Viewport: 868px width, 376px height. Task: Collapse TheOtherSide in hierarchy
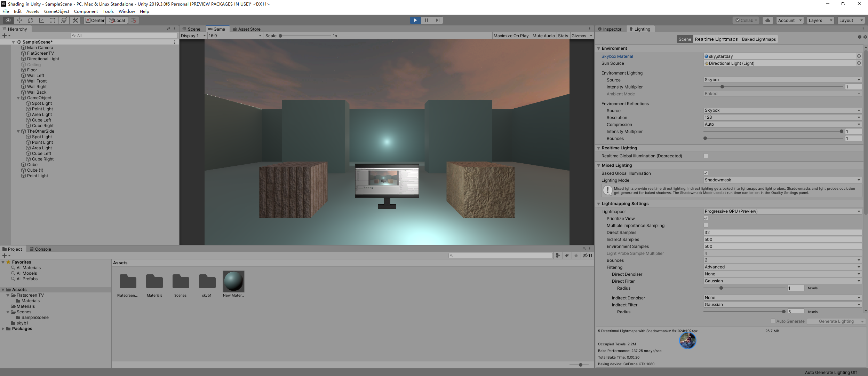coord(18,131)
